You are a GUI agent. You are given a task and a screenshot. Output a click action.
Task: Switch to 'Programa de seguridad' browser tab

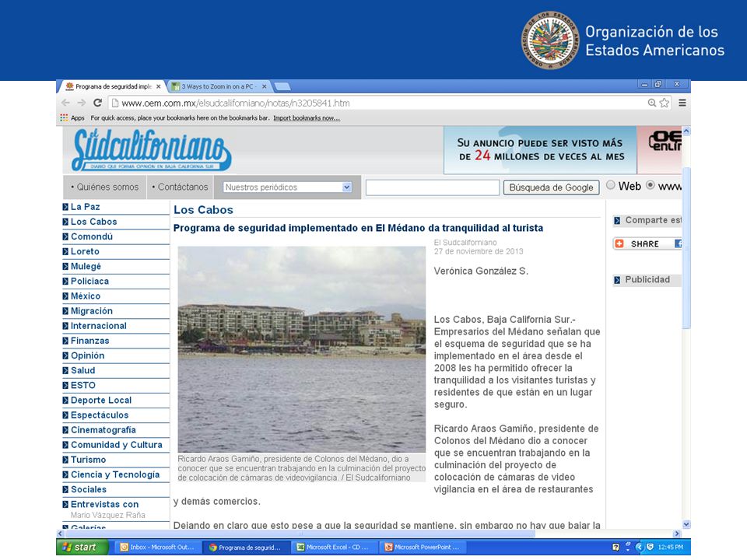(x=113, y=86)
